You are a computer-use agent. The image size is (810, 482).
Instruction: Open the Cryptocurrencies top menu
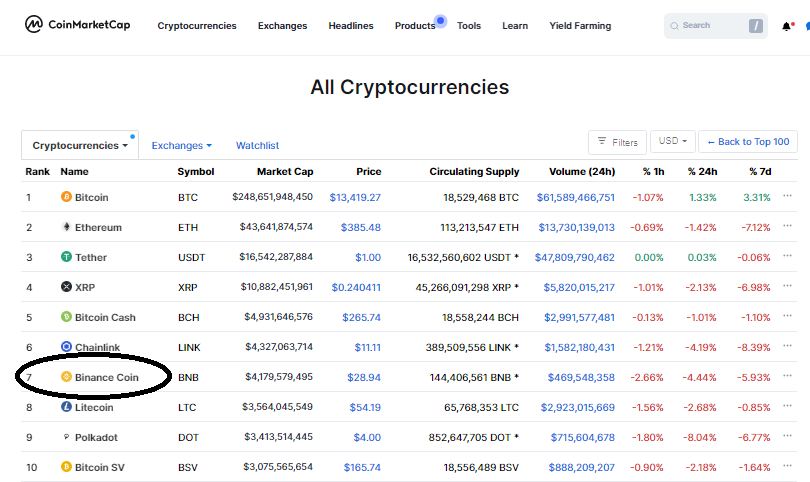coord(197,25)
